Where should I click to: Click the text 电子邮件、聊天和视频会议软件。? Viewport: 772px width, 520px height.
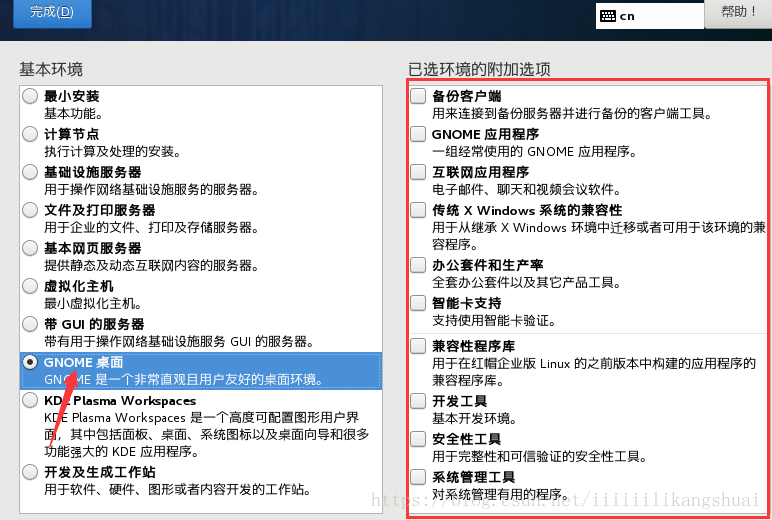527,190
